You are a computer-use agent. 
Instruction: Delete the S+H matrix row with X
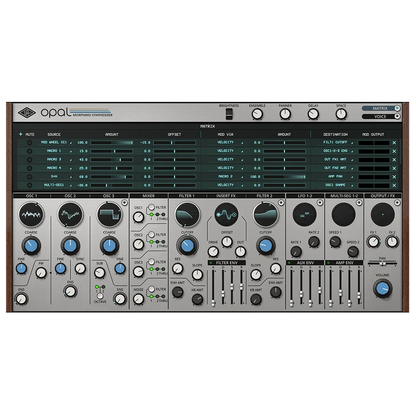coord(394,177)
